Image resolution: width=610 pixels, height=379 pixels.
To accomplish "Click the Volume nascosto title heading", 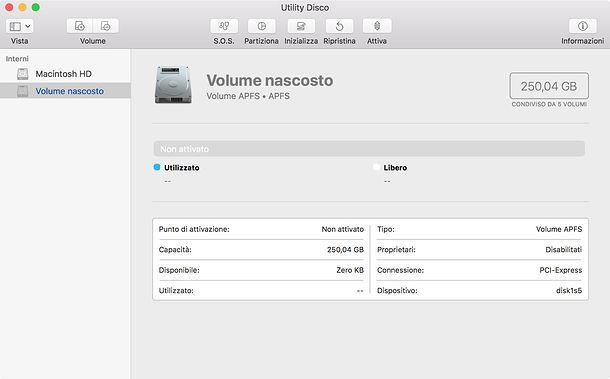I will (x=270, y=81).
